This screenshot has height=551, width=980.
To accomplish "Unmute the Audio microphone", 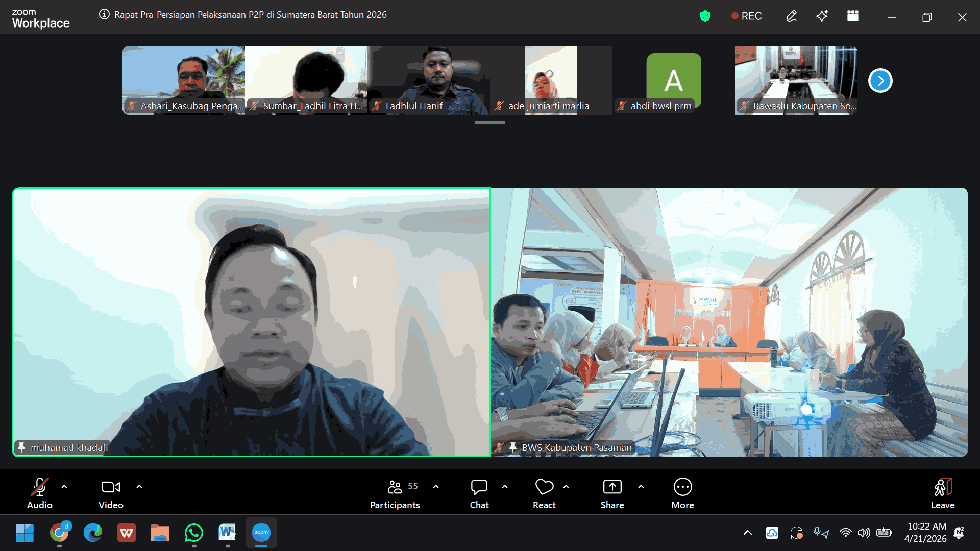I will click(x=40, y=487).
